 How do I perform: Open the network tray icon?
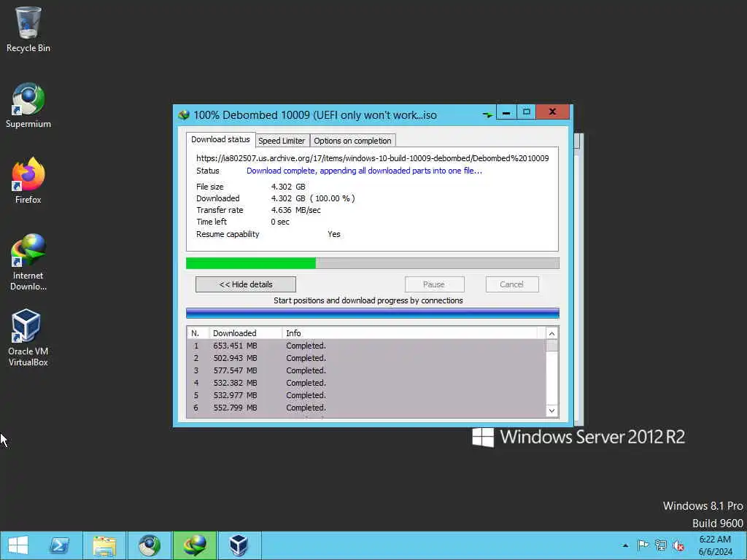point(661,545)
